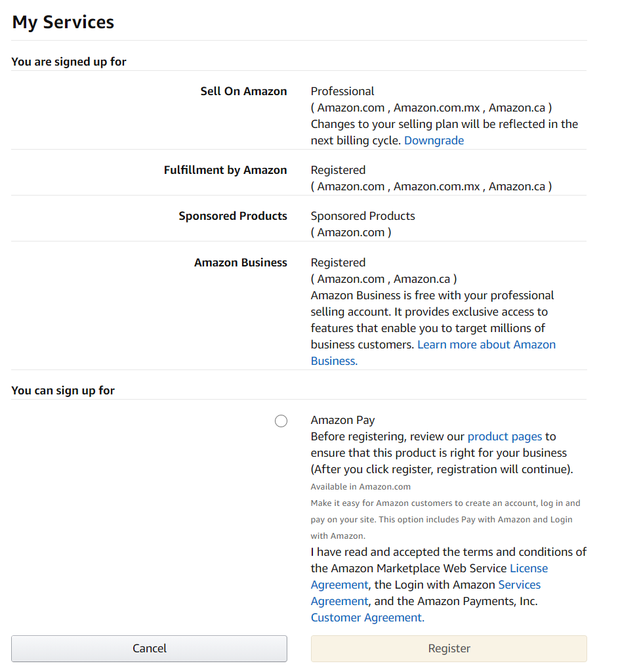This screenshot has height=672, width=639.
Task: Click the 'Available in Amazon.com' note
Action: pos(360,487)
